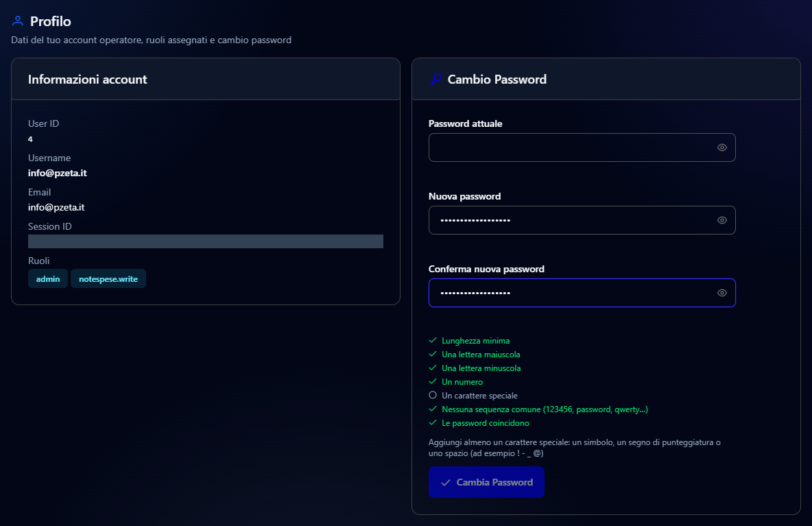
Task: Show the Password attuale text
Action: pyautogui.click(x=722, y=147)
